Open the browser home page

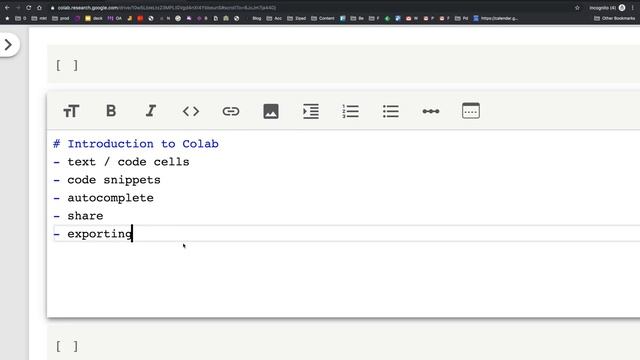click(39, 8)
